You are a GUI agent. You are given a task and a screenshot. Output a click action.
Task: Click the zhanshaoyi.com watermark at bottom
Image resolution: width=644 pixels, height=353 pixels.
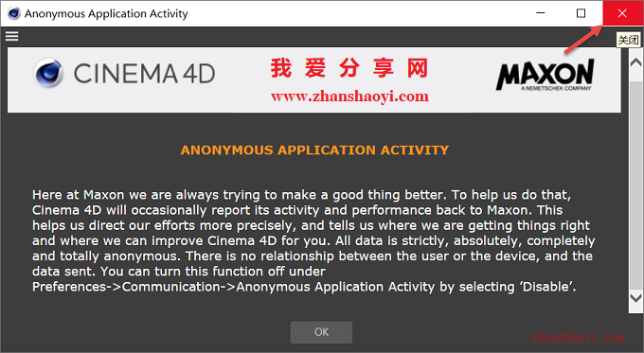tap(578, 338)
